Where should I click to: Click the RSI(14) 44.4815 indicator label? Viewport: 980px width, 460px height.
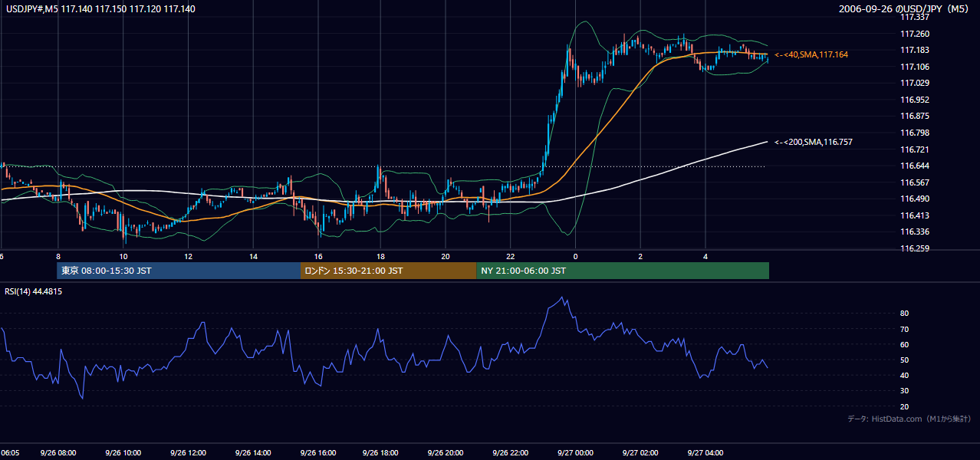(x=34, y=291)
